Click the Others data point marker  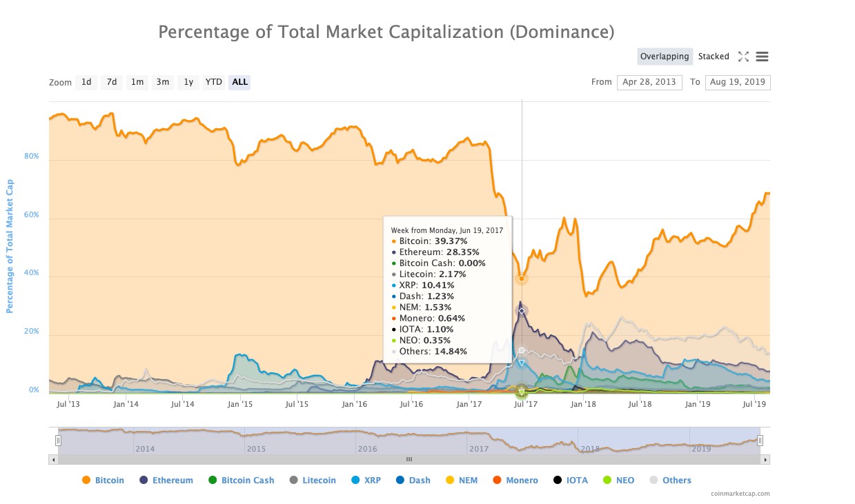[x=522, y=350]
